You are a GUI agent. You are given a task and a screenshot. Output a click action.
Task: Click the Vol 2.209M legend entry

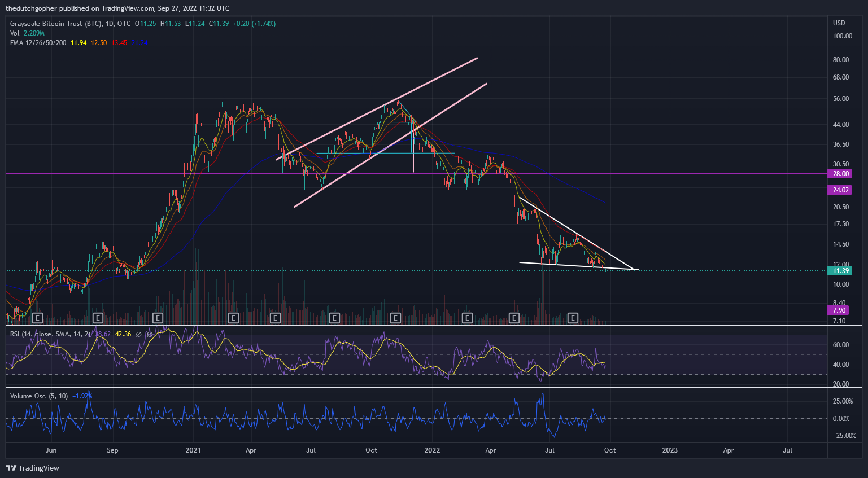coord(27,33)
